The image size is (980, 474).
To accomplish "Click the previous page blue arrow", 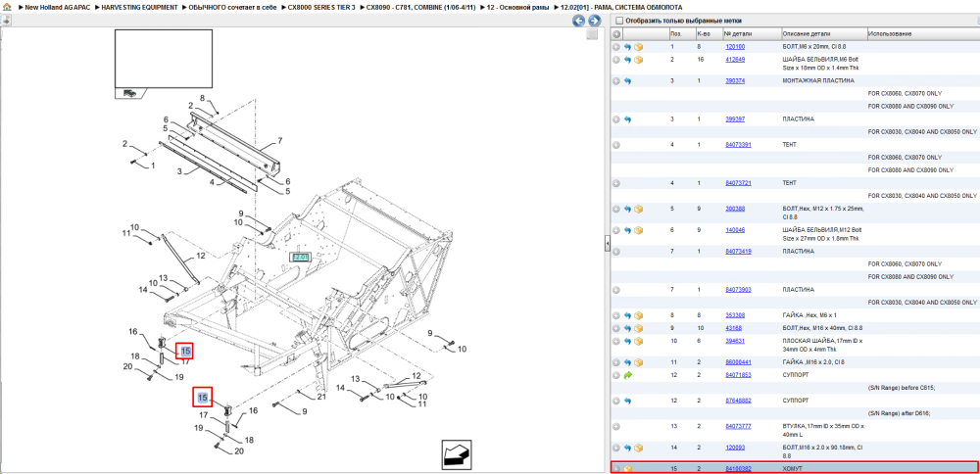I will [579, 21].
